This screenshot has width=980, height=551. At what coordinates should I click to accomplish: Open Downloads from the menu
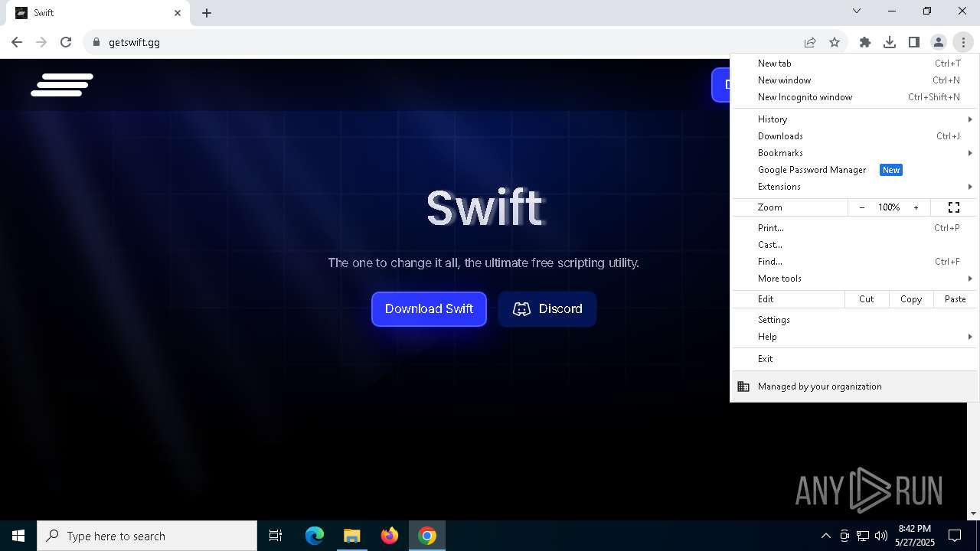click(854, 136)
